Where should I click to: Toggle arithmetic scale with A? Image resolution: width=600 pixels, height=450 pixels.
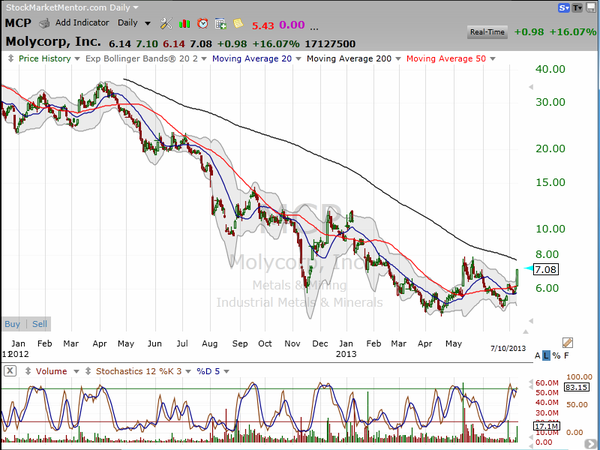pyautogui.click(x=538, y=355)
